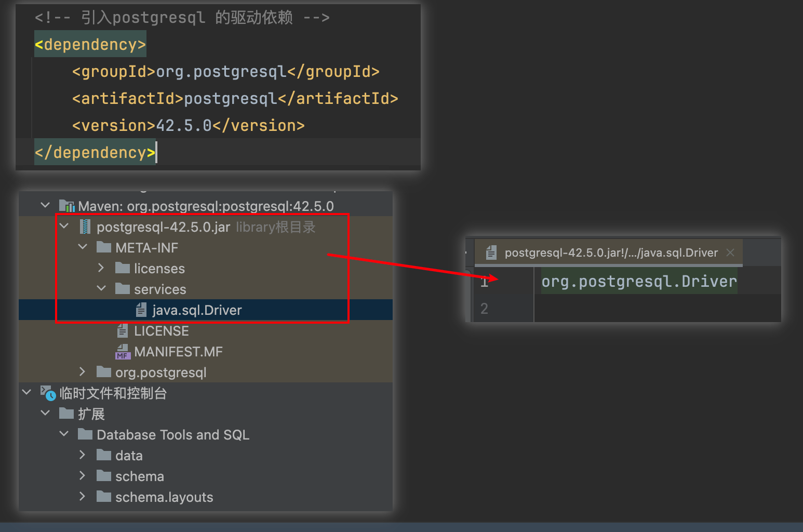Click the licenses folder icon
The image size is (803, 532).
[x=123, y=268]
